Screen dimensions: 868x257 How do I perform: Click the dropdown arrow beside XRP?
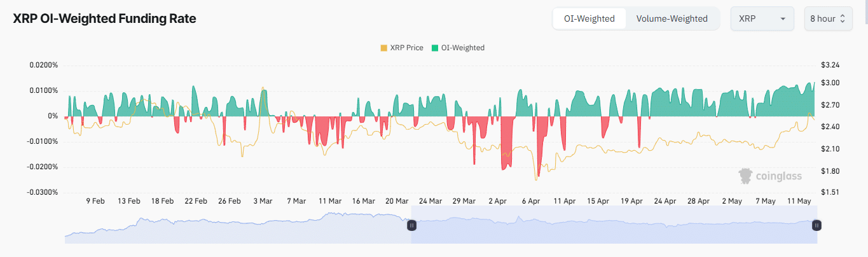(782, 19)
